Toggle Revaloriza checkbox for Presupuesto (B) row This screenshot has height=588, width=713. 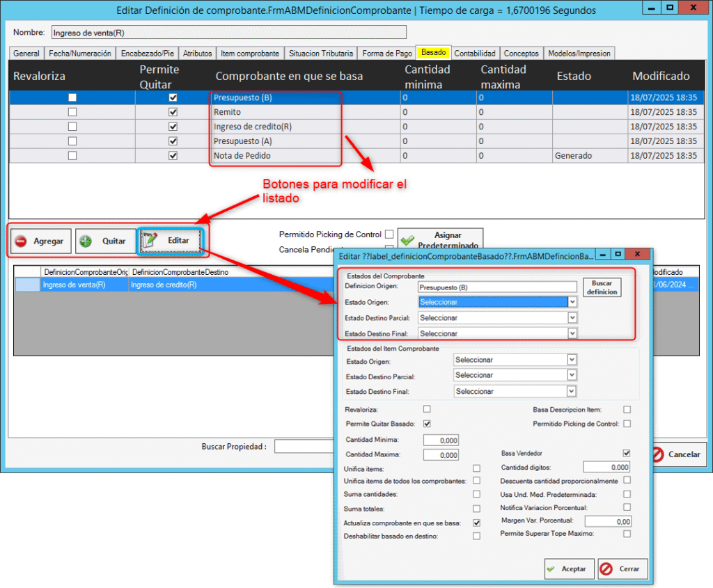click(72, 98)
